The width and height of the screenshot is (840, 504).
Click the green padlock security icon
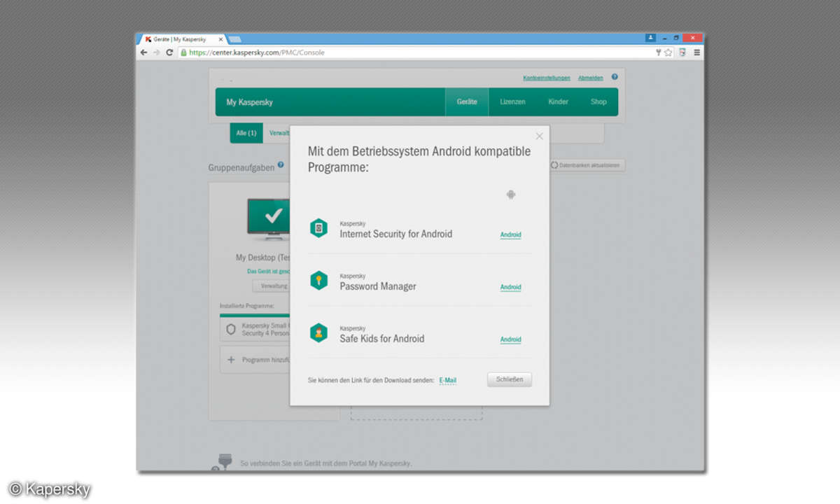click(x=184, y=52)
